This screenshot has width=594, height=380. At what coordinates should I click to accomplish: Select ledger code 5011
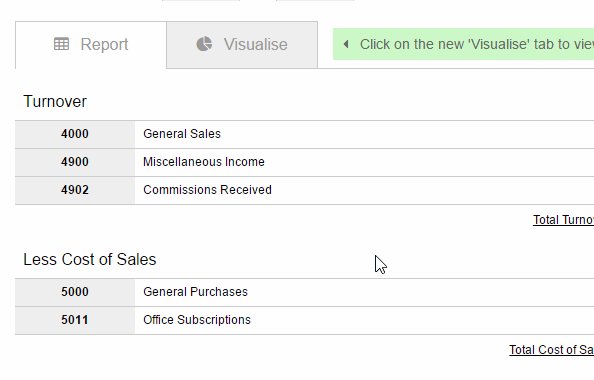(75, 320)
